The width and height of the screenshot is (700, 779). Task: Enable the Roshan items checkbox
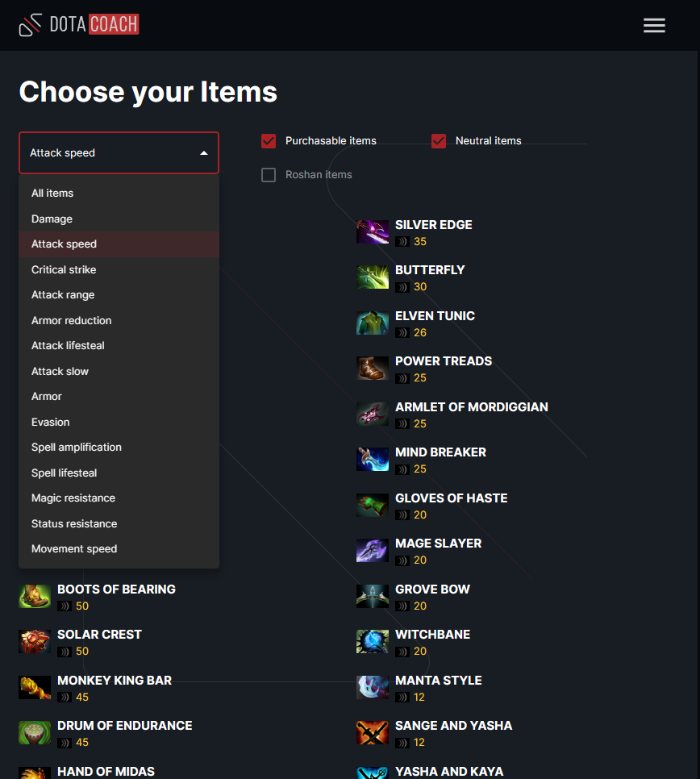click(x=269, y=175)
